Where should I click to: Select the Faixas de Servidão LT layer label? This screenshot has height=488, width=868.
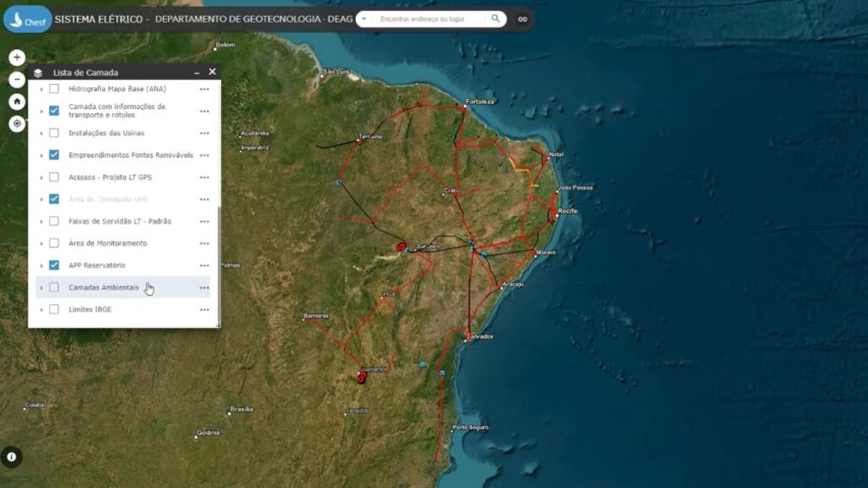point(120,221)
